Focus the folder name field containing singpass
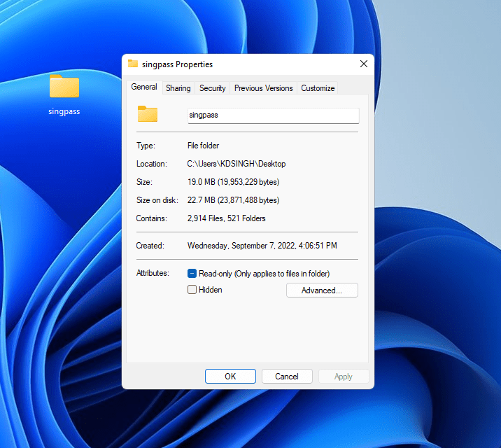Viewport: 501px width, 448px height. pos(274,115)
